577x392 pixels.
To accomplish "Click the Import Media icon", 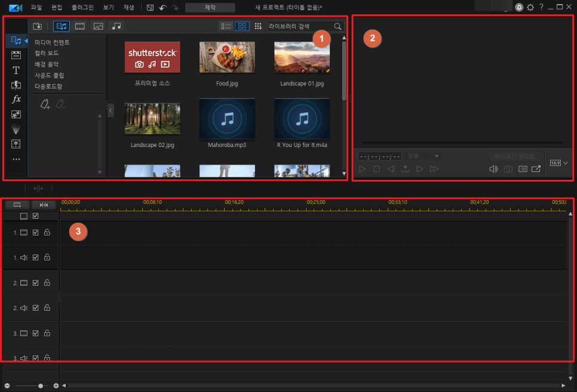I will 37,26.
